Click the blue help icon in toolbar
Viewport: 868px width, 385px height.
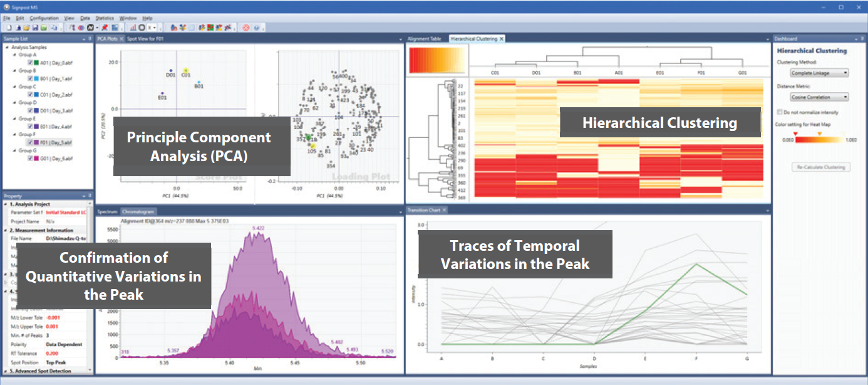coord(257,28)
